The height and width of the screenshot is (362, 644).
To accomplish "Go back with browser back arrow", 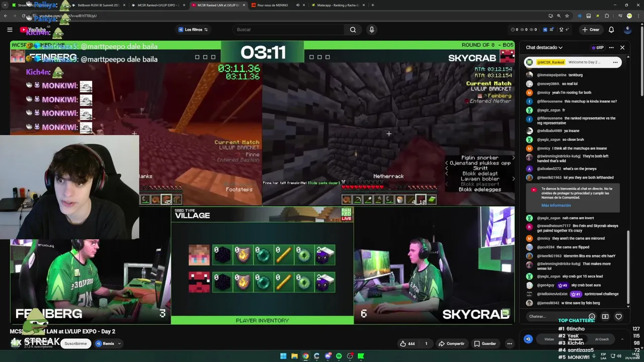I will 6,16.
